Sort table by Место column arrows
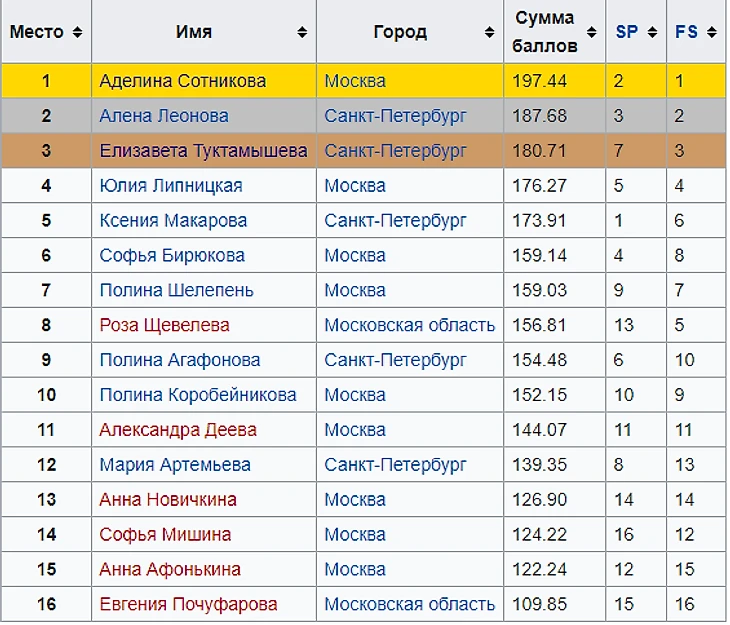Image resolution: width=730 pixels, height=625 pixels. (x=78, y=32)
